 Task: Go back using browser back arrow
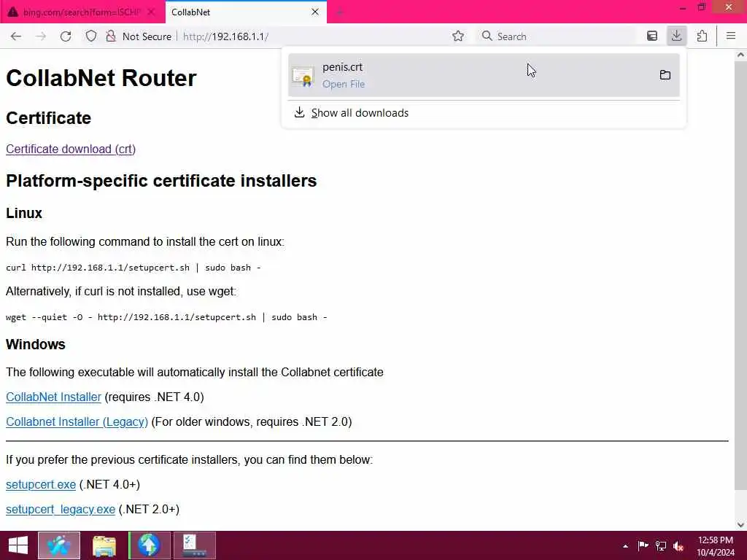click(16, 36)
